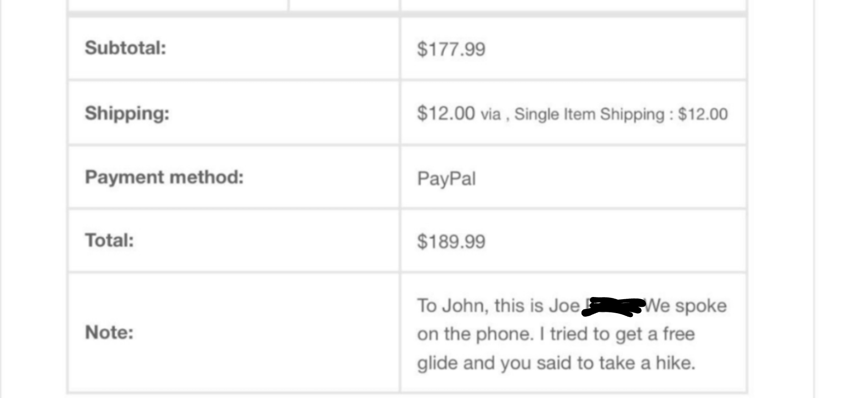Click "on the phone." in the note
The width and height of the screenshot is (868, 398).
coord(475,334)
